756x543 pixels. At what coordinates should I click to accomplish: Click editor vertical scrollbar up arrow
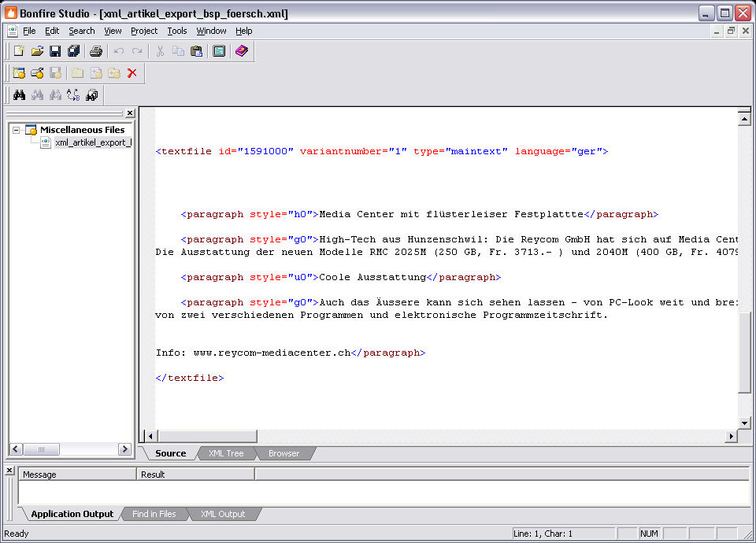tap(744, 118)
